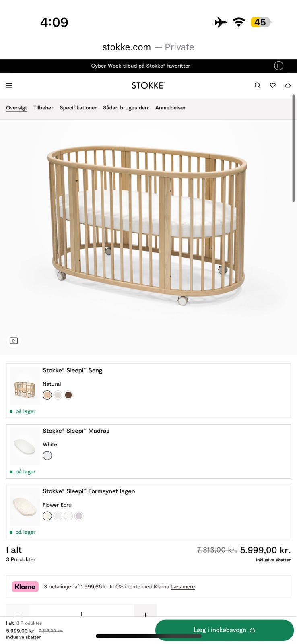Open the hamburger navigation menu

(x=9, y=85)
